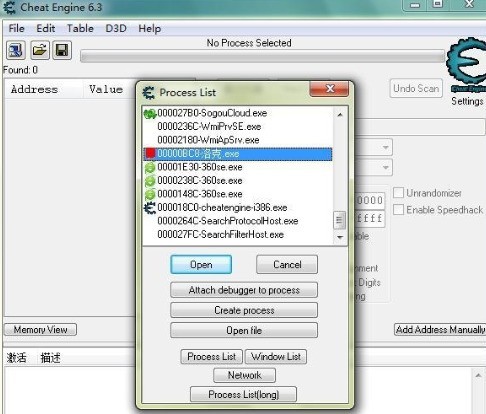Click the floppy disk save icon
Image resolution: width=486 pixels, height=414 pixels.
[x=62, y=50]
